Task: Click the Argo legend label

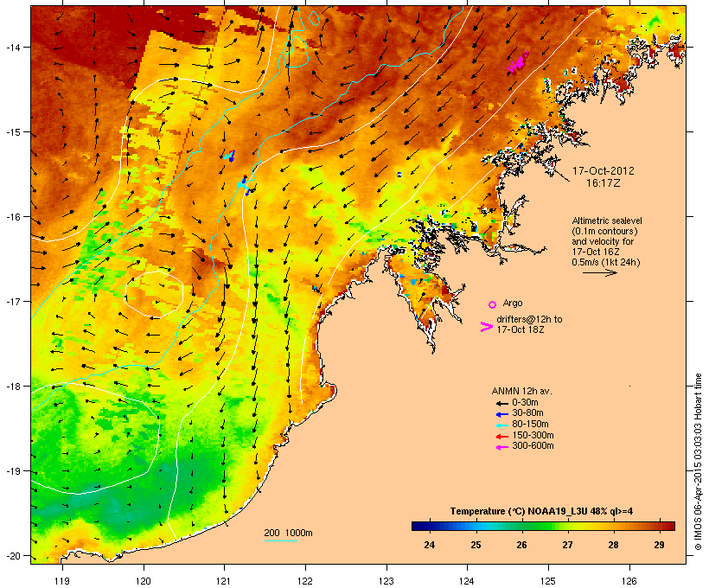Action: (x=513, y=303)
